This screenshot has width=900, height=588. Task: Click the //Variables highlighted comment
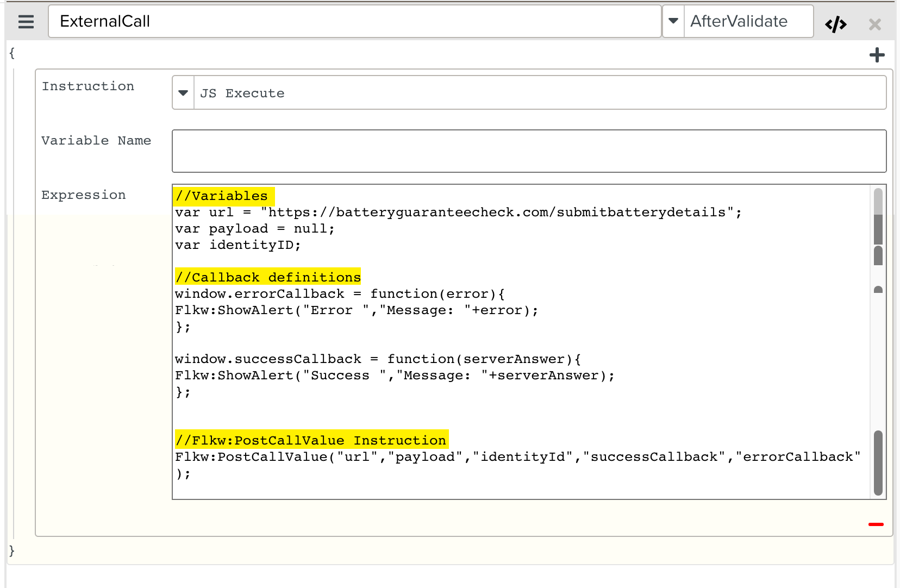(222, 196)
